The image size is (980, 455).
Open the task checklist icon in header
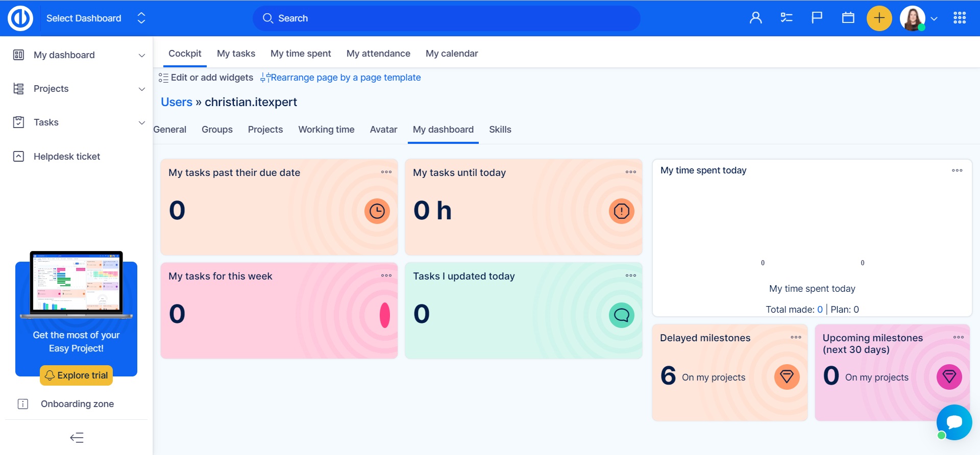click(x=786, y=18)
